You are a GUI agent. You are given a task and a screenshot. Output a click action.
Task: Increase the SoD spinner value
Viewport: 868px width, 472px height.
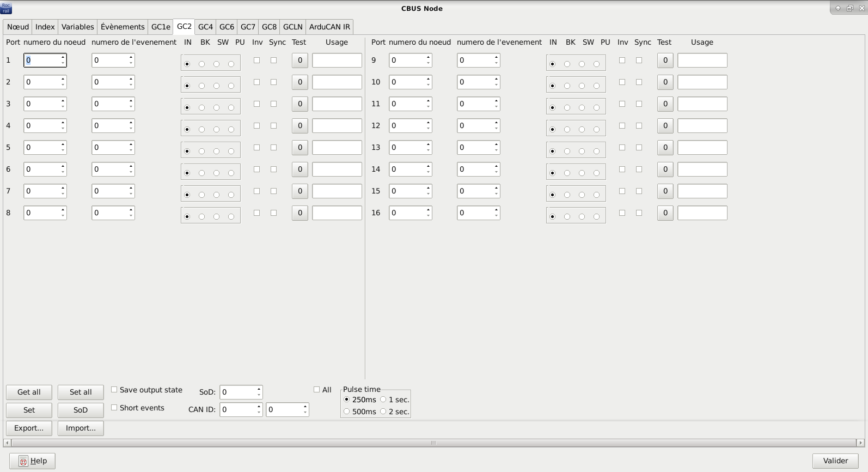(x=259, y=389)
